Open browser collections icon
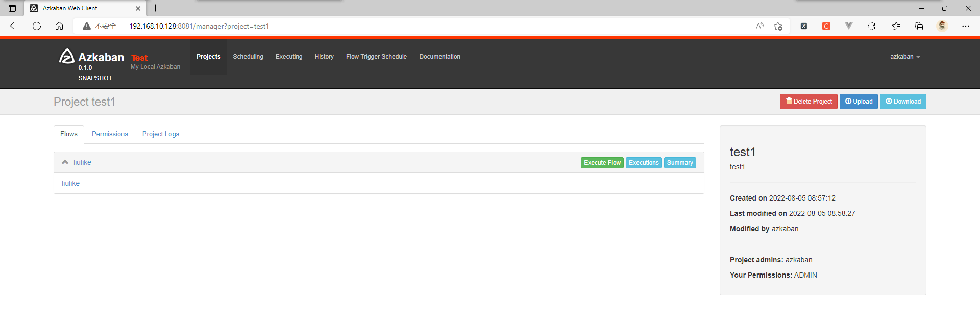The image size is (980, 324). (x=919, y=26)
